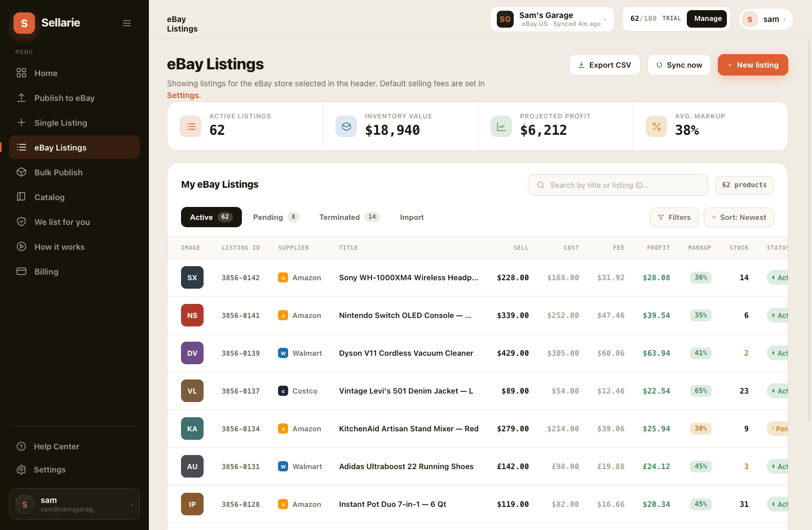Image resolution: width=812 pixels, height=530 pixels.
Task: Click the Sellarie logo icon
Action: (x=24, y=23)
